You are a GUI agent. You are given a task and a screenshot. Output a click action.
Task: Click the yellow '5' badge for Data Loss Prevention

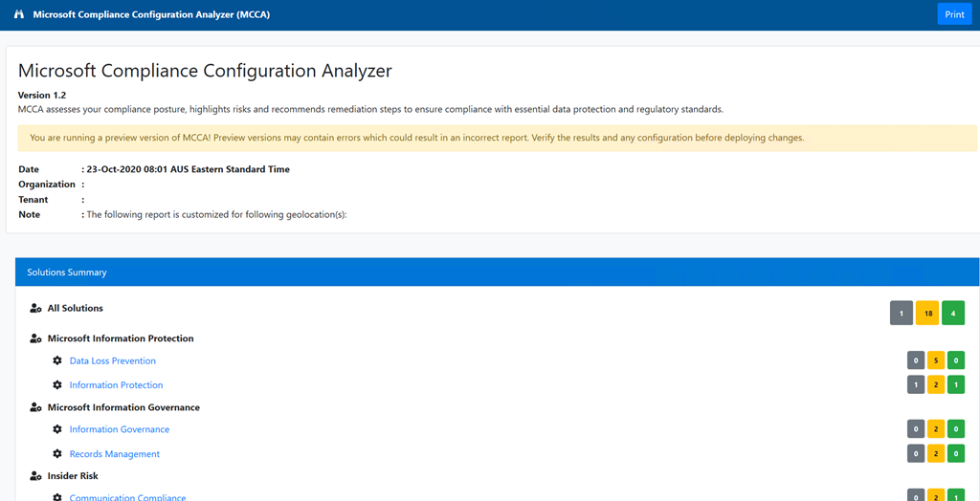click(936, 361)
